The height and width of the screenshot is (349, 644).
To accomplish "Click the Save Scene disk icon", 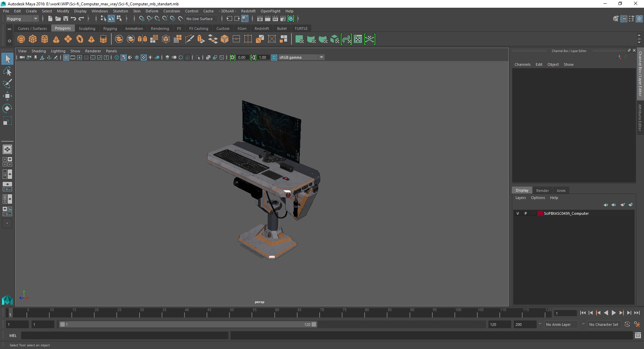I will 66,19.
